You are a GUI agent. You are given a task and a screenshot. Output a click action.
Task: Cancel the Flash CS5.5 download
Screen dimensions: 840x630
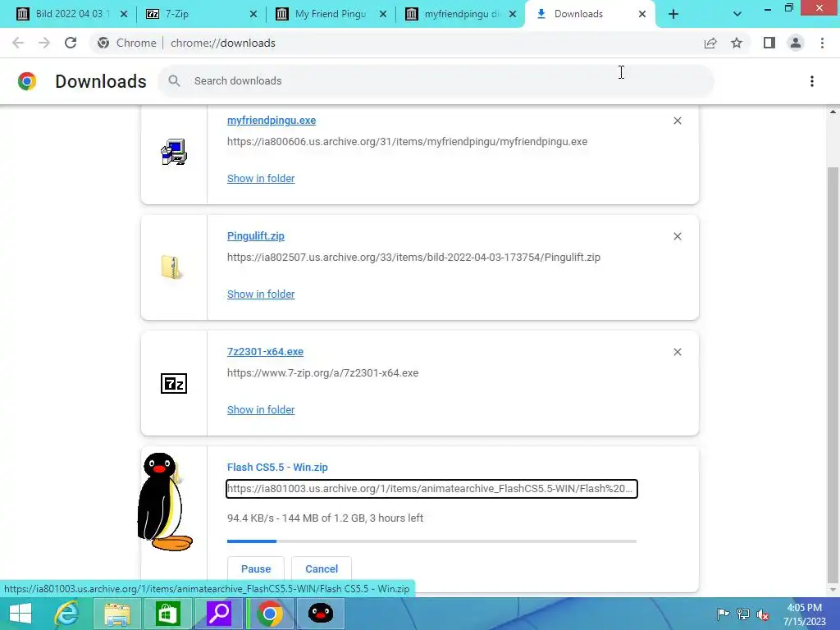point(322,569)
